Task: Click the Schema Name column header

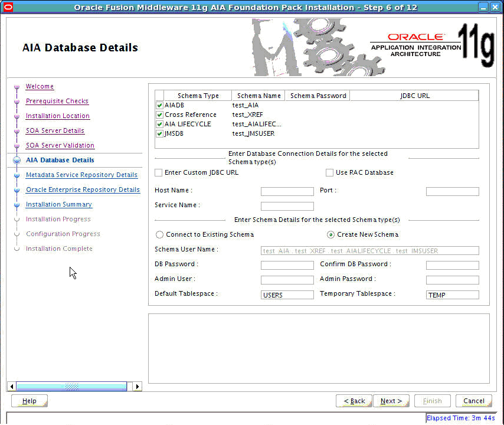Action: (258, 96)
